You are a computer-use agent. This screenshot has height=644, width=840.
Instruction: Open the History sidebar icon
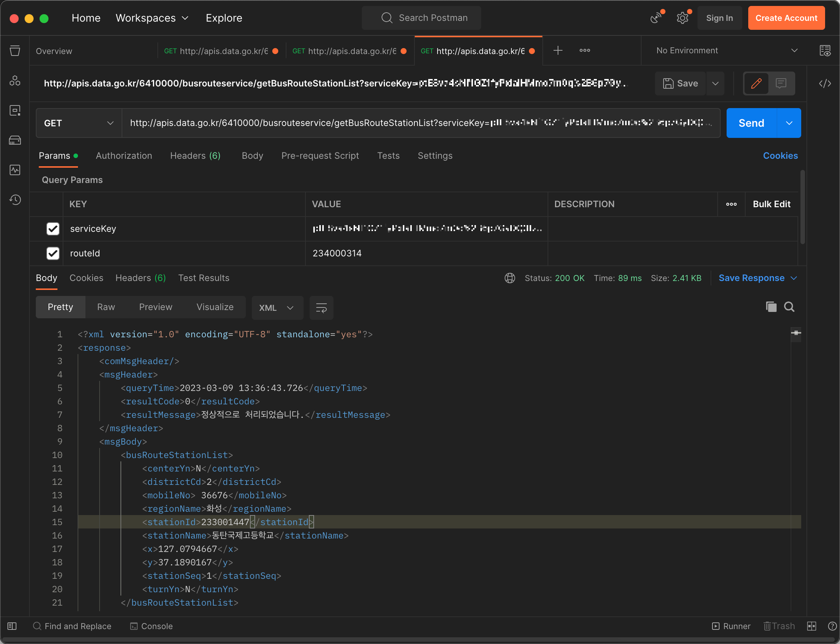[15, 200]
